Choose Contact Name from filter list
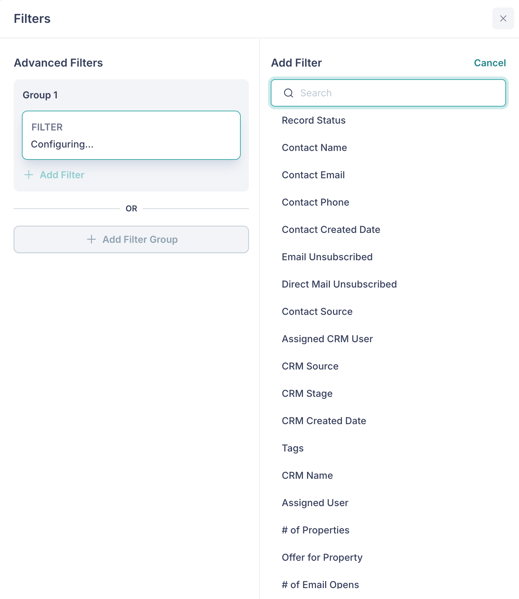The width and height of the screenshot is (519, 599). [314, 147]
